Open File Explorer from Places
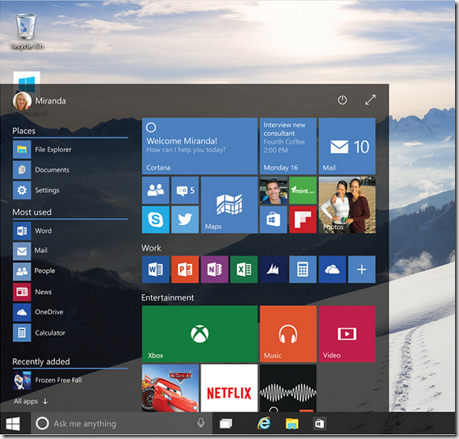This screenshot has height=439, width=459. point(70,149)
